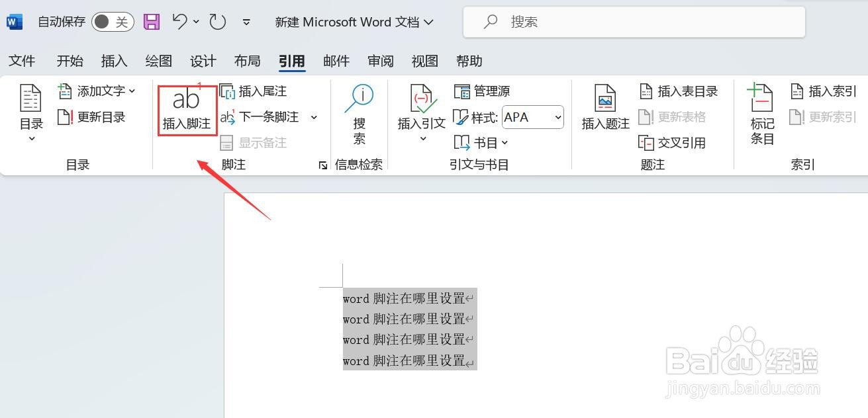The height and width of the screenshot is (418, 868).
Task: Open the 书目 dropdown
Action: pyautogui.click(x=481, y=142)
